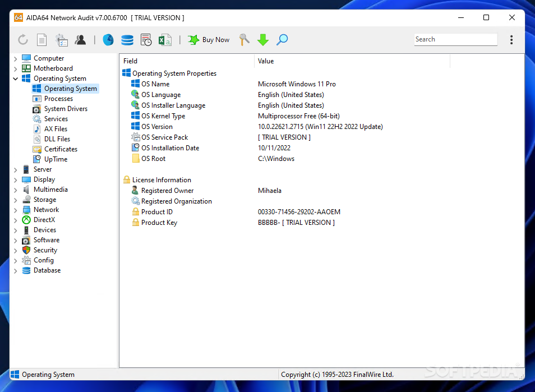Image resolution: width=535 pixels, height=392 pixels.
Task: Click the Excel export toolbar icon
Action: click(165, 40)
